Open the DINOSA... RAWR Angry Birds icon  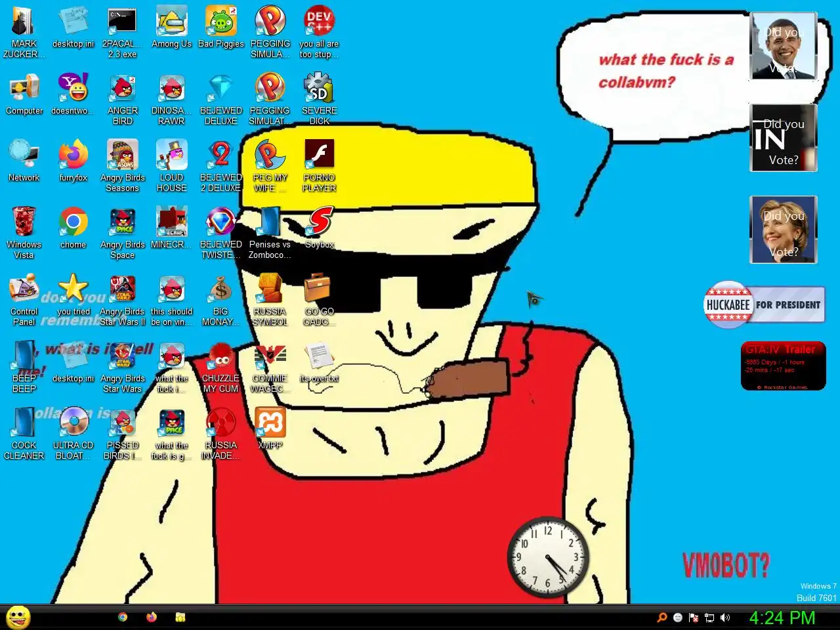(x=171, y=99)
